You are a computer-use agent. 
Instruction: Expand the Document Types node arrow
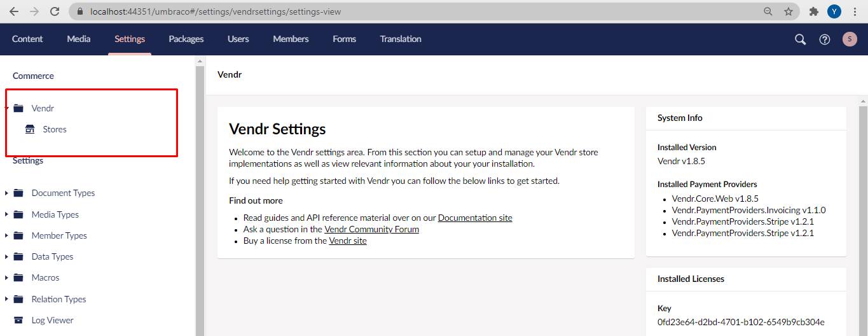coord(6,193)
